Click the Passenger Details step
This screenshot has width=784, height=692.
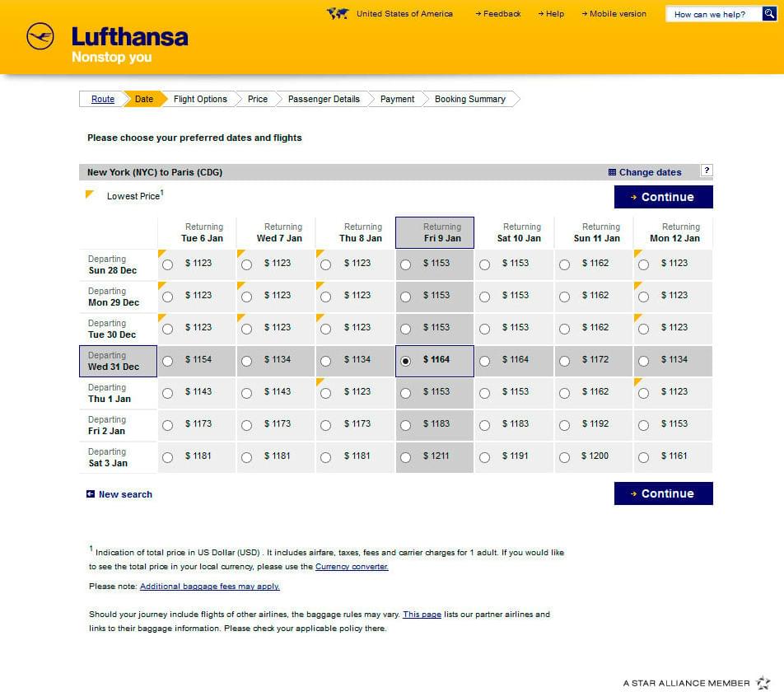pyautogui.click(x=324, y=99)
